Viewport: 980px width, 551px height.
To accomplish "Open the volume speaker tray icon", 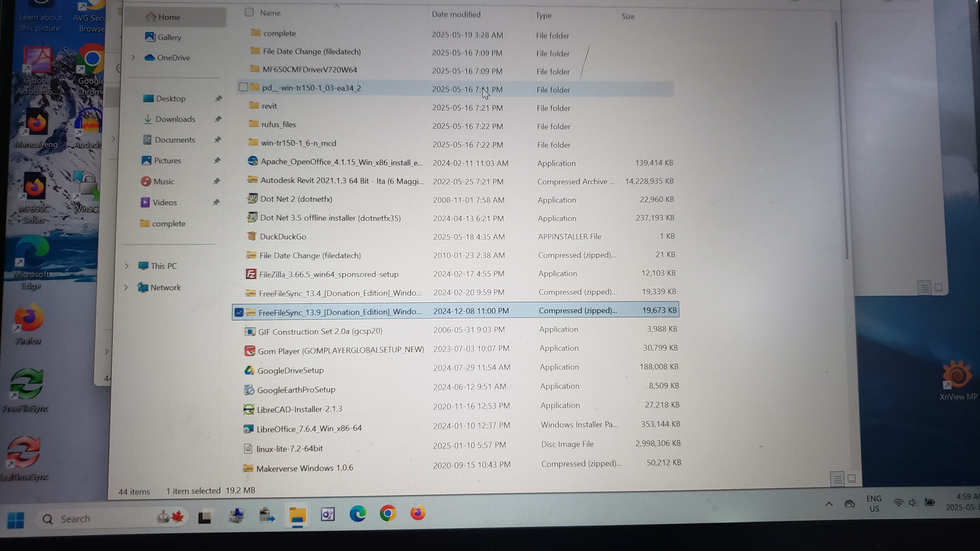I will coord(913,503).
